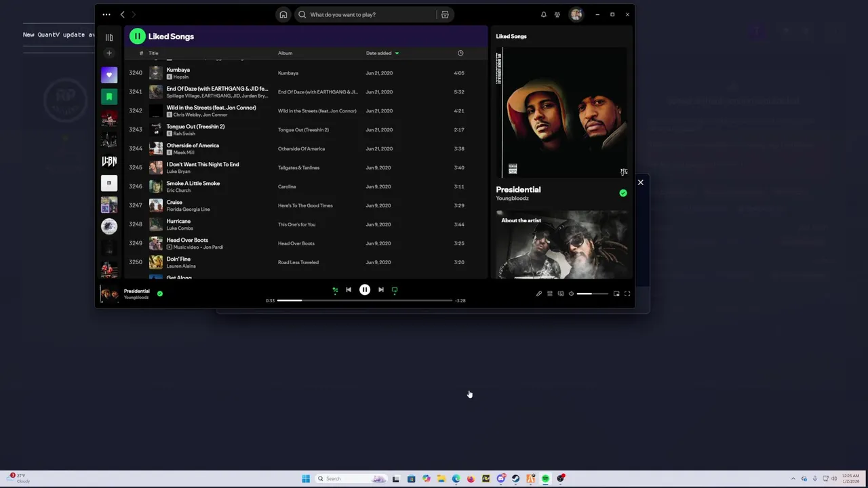The image size is (868, 488).
Task: Select the song Doin' Fine
Action: click(178, 260)
